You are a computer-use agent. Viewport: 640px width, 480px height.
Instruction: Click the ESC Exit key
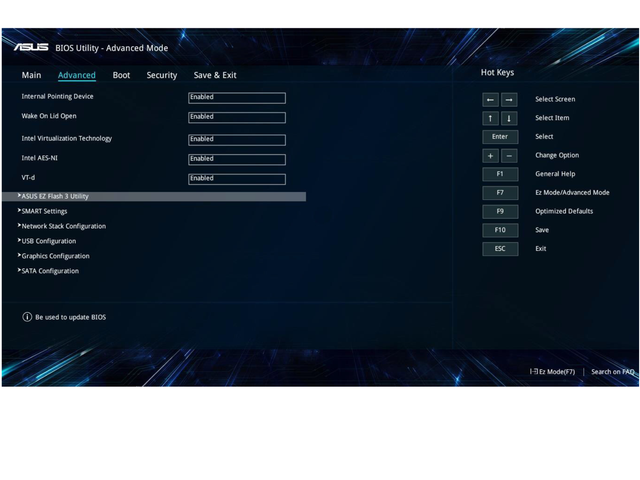click(x=500, y=249)
